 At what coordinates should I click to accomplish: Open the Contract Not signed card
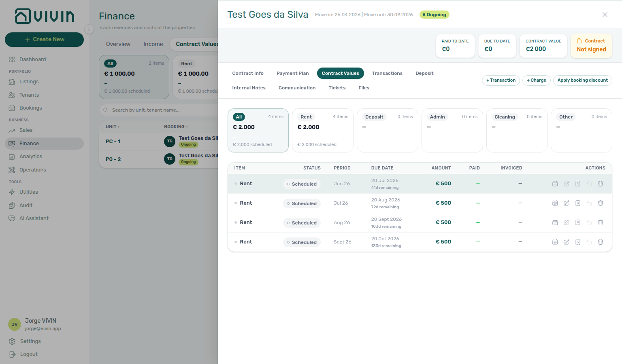click(591, 46)
